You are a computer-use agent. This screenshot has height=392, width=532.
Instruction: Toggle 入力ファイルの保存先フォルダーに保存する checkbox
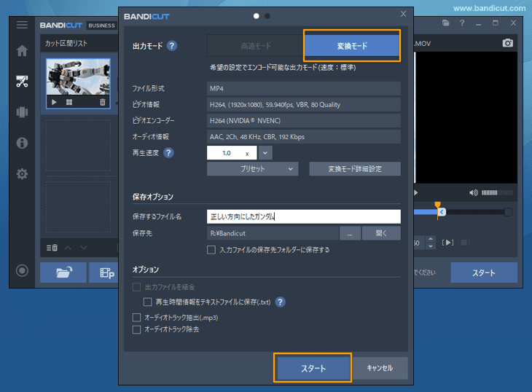(211, 250)
